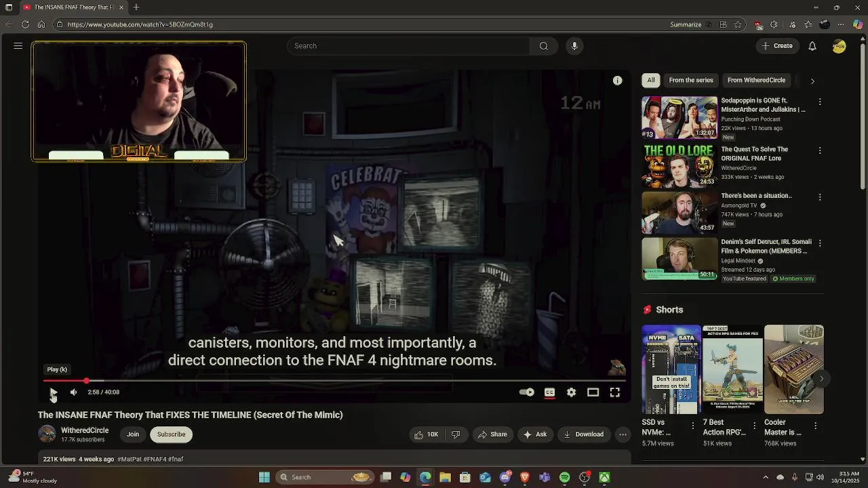Open a new browser tab
The image size is (868, 488).
click(x=136, y=7)
